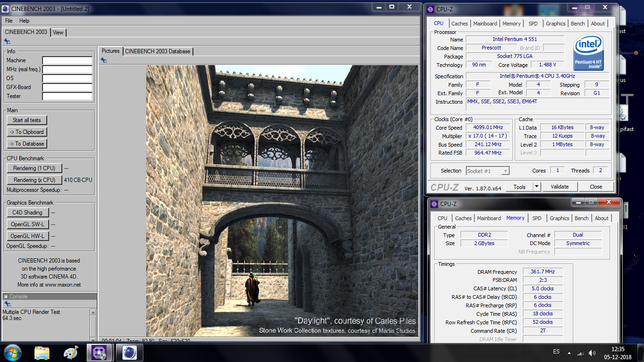The width and height of the screenshot is (644, 362).
Task: Switch to the CPU tab in the CPU-Z Memory window
Action: tap(442, 218)
